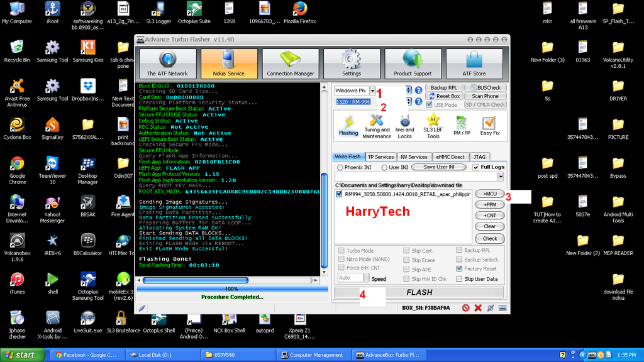The image size is (644, 362).
Task: Enable the Skip Erase checkbox
Action: point(406,260)
